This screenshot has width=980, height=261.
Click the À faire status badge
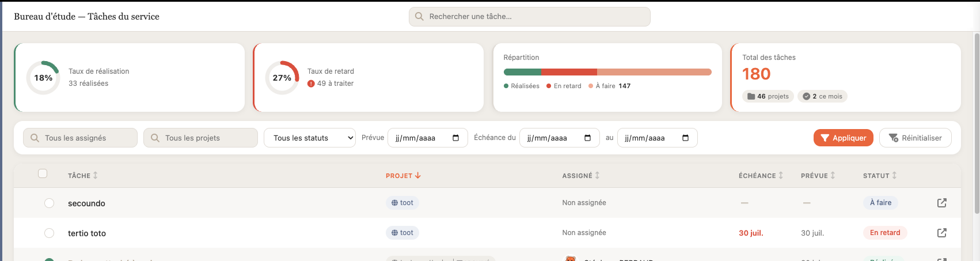point(880,203)
